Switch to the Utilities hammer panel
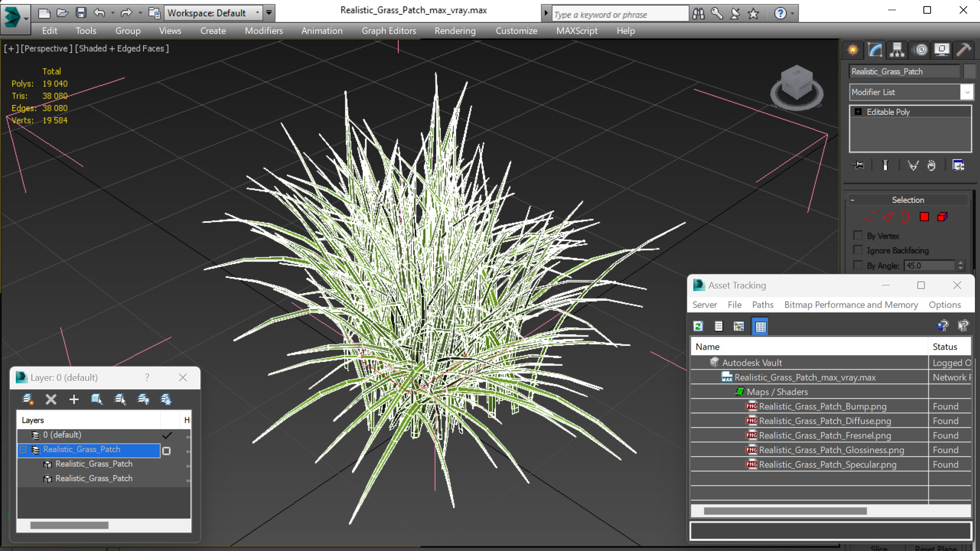This screenshot has height=551, width=980. click(x=964, y=49)
